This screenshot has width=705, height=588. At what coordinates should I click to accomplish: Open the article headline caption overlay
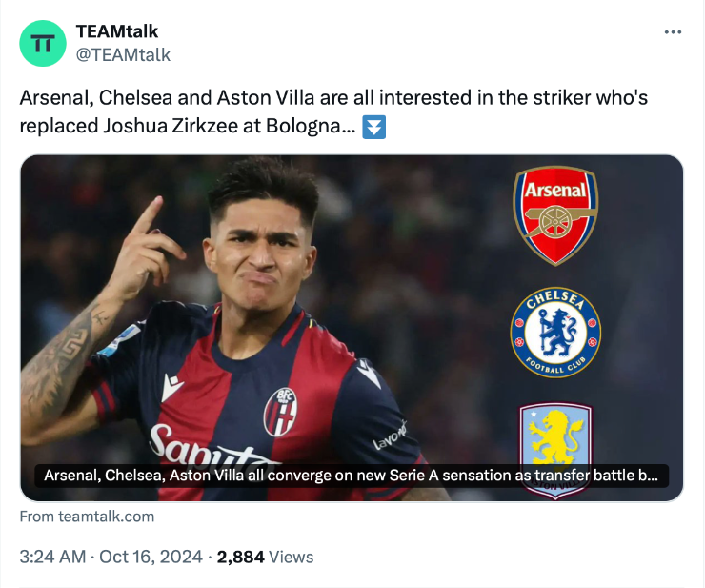352,476
